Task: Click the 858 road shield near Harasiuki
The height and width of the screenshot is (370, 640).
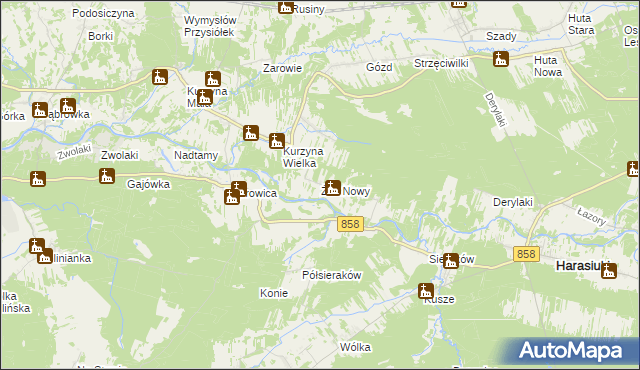Action: point(526,254)
